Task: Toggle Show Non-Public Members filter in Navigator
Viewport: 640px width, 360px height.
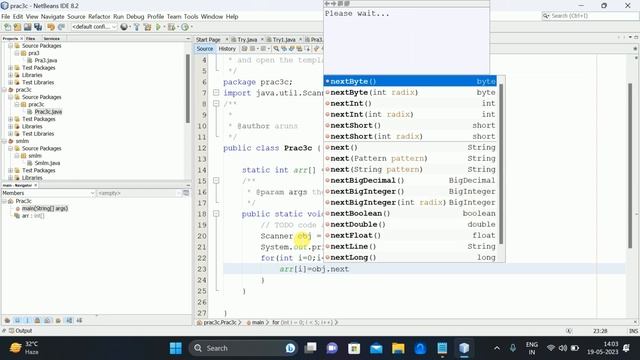Action: tap(38, 321)
